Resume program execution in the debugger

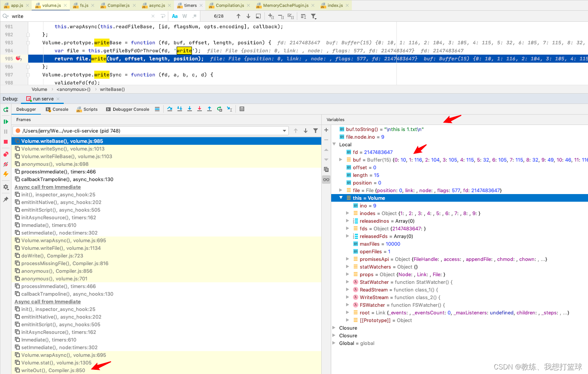(x=6, y=121)
